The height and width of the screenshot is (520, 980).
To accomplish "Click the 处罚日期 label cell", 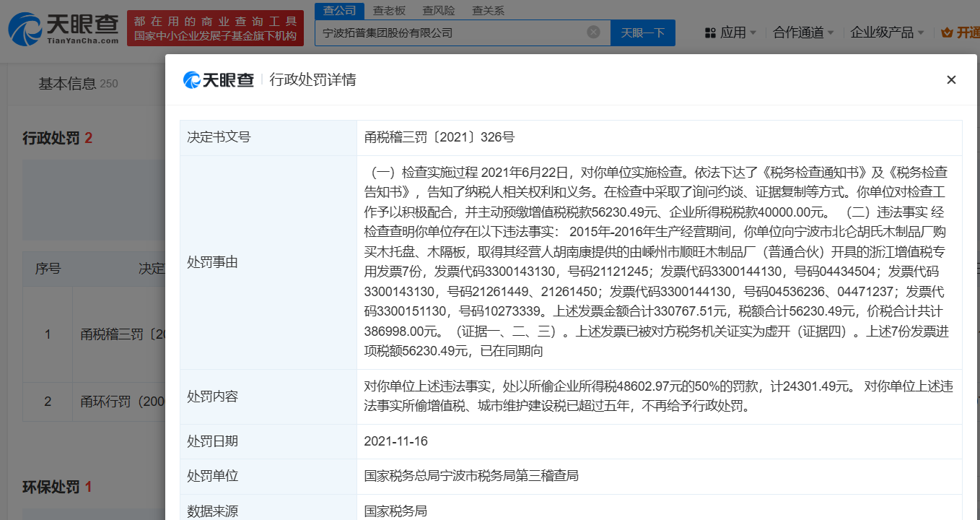I will [x=268, y=441].
